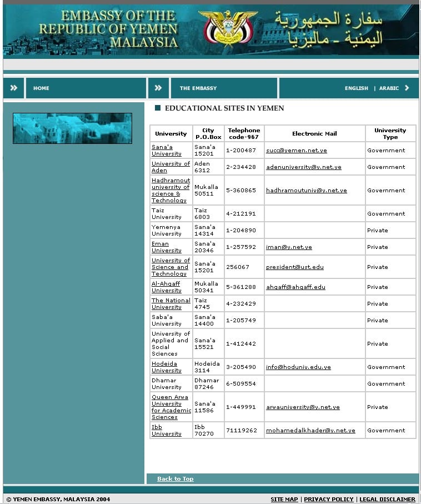Click the double-arrow icon beside THE EMBASSY
Viewport: 421px width, 504px height.
point(158,88)
